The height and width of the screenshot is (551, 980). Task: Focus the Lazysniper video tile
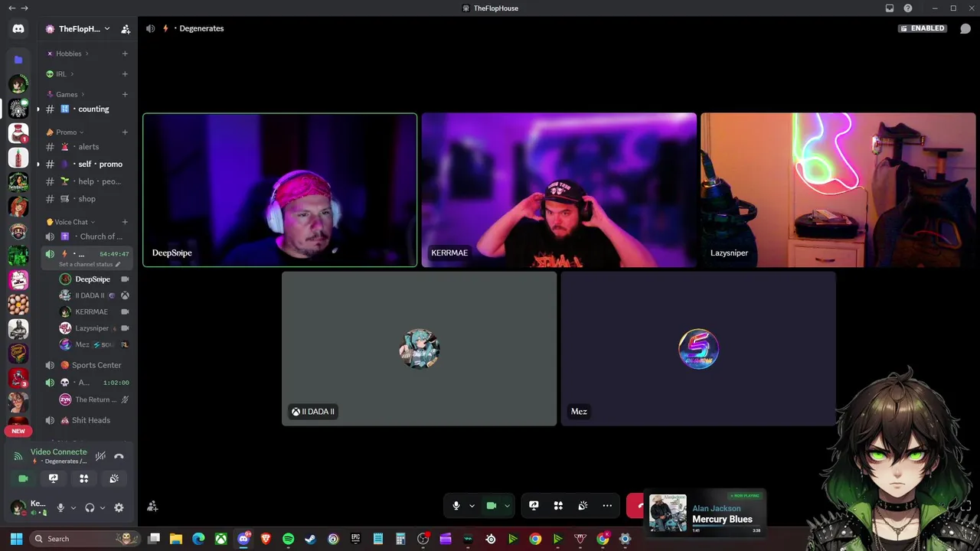[838, 191]
